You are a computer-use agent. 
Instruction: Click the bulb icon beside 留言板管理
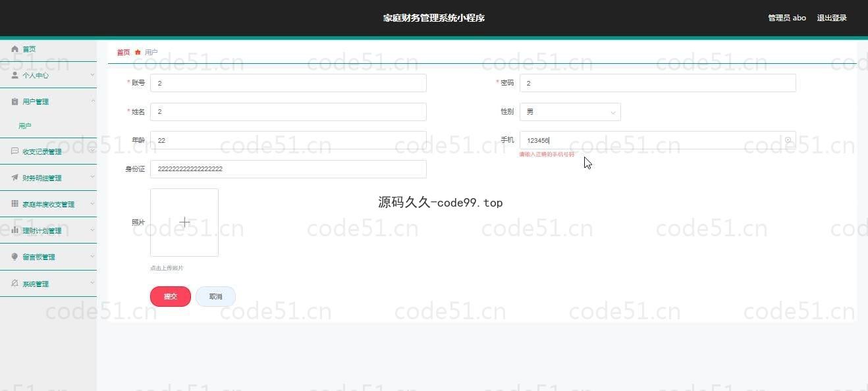(x=15, y=257)
